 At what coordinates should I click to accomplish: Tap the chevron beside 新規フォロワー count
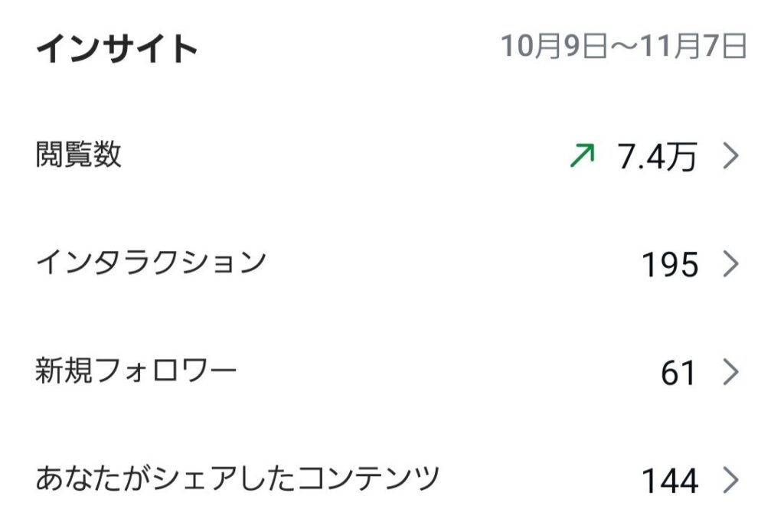[731, 373]
